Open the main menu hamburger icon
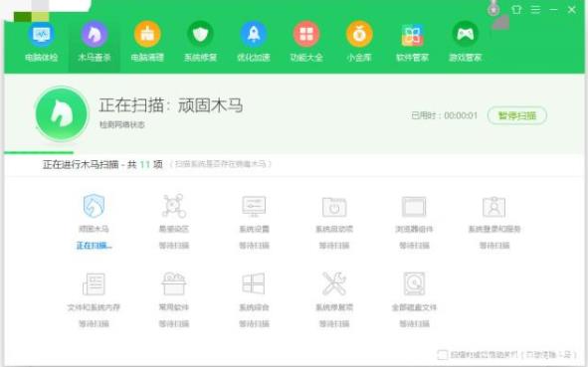This screenshot has width=588, height=367. [x=535, y=10]
